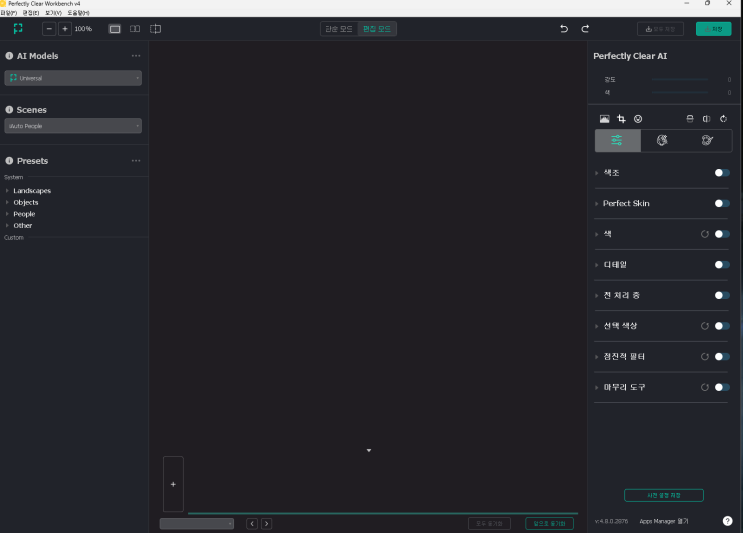743x533 pixels.
Task: Click the flip/mirror icon in right panel
Action: (x=707, y=119)
